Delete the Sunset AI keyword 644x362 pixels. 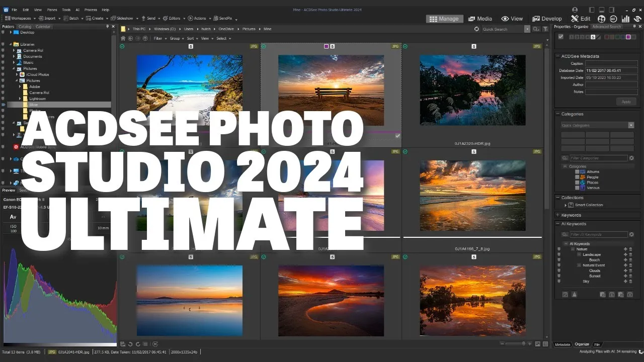point(630,276)
